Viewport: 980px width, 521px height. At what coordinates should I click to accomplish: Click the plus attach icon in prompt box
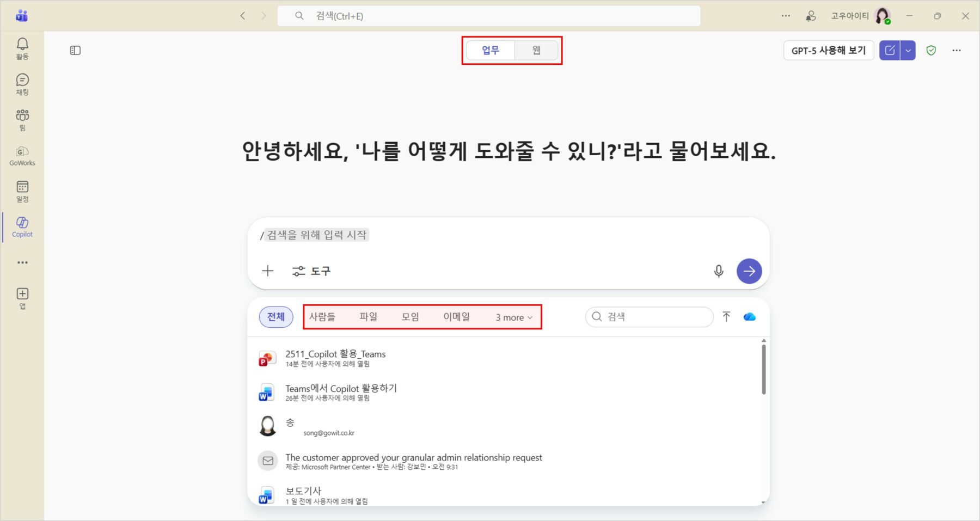(x=267, y=271)
